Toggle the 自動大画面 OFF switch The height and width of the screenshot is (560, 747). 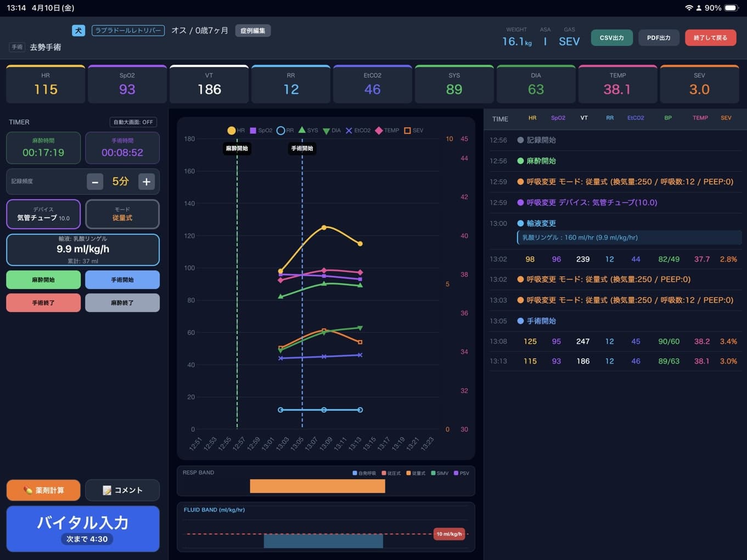(x=133, y=122)
